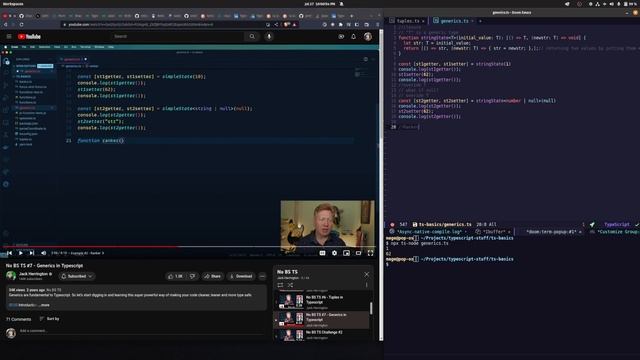The height and width of the screenshot is (360, 640).
Task: Jump to the previous video in the player
Action: point(9,253)
